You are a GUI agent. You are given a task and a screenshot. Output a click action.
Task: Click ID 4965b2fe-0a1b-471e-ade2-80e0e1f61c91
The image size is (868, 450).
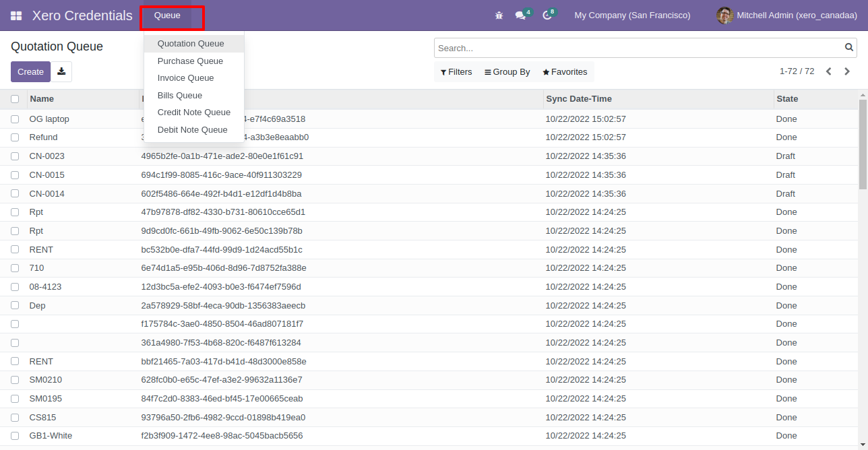click(222, 156)
